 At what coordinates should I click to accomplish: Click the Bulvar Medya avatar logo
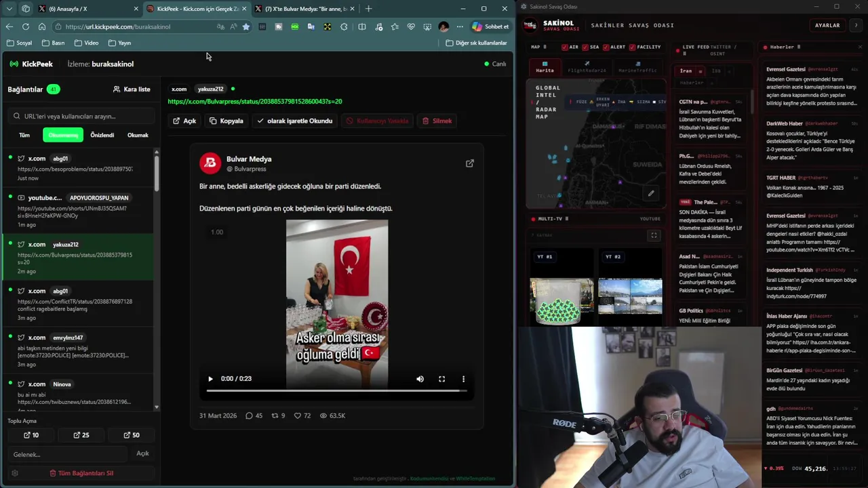coord(210,163)
